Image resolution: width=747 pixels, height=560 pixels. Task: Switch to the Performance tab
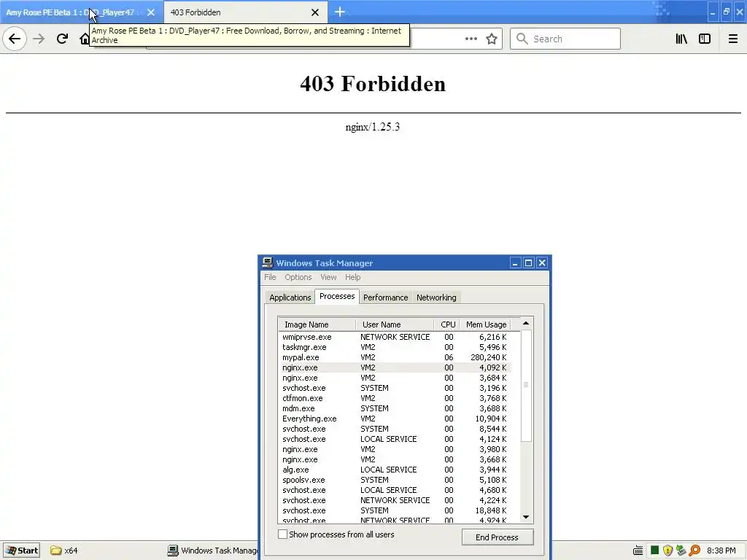(385, 297)
